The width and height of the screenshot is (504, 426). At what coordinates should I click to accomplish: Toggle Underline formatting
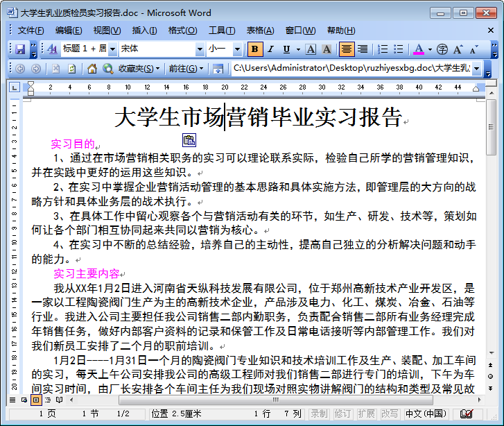point(286,49)
